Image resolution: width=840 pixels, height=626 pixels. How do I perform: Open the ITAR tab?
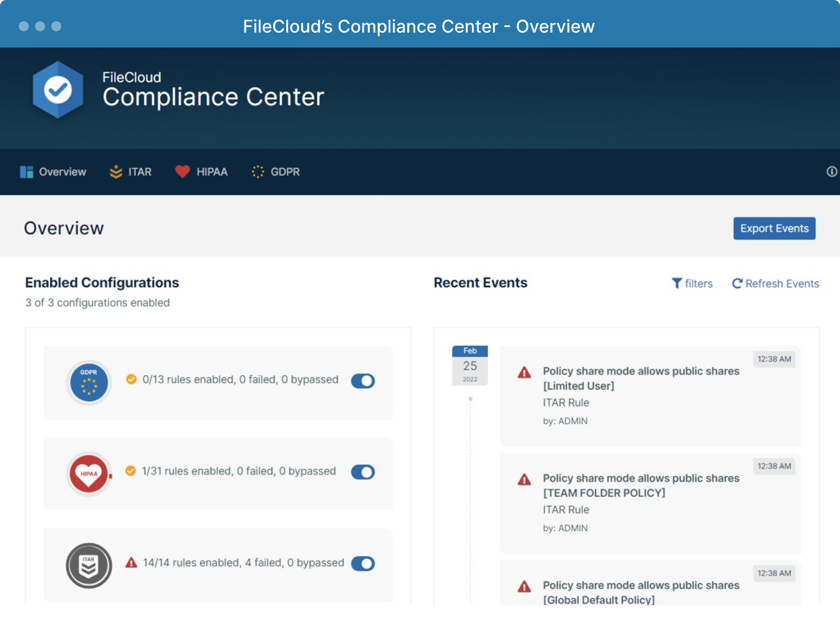(x=131, y=172)
